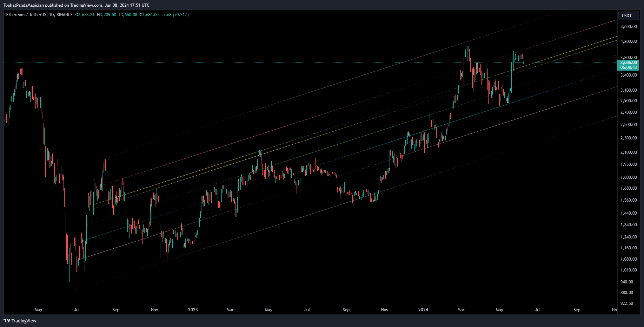Screen dimensions: 644x327
Task: Click the current price label 3,686.00
Action: (x=628, y=63)
